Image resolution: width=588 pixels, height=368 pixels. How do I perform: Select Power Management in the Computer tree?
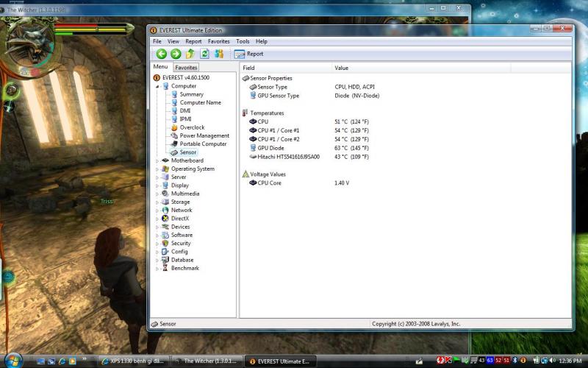pyautogui.click(x=204, y=135)
